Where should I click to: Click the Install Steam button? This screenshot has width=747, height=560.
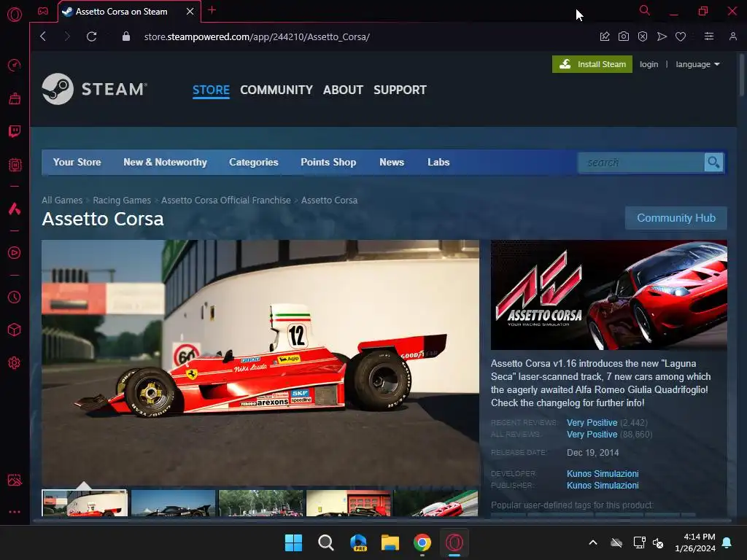click(592, 64)
